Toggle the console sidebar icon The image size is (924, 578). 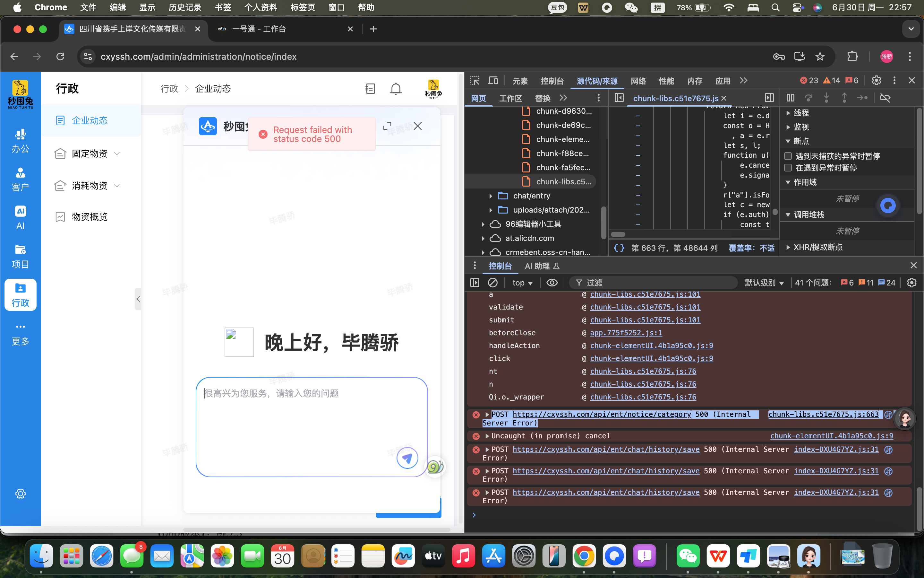tap(475, 283)
